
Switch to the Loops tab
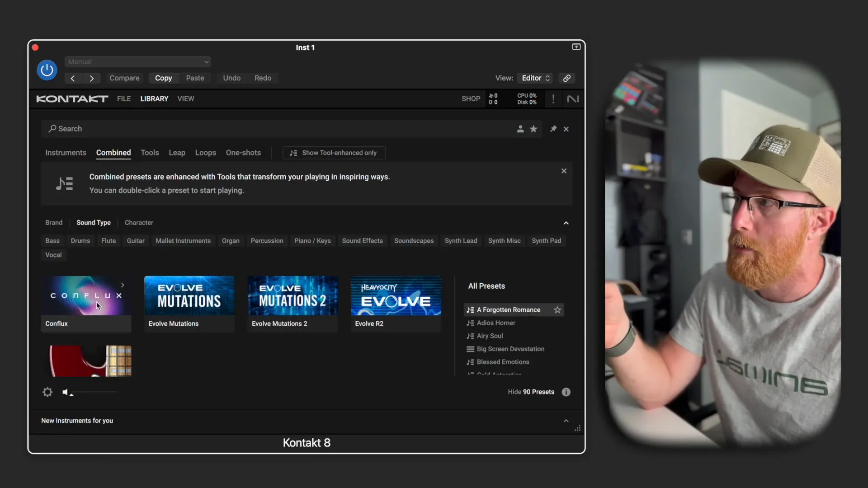[x=206, y=153]
